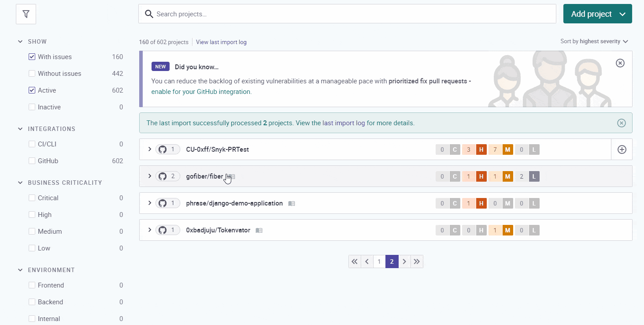Click plus icon on CU-0xff/Snyk-PRTest row
644x325 pixels.
tap(622, 149)
